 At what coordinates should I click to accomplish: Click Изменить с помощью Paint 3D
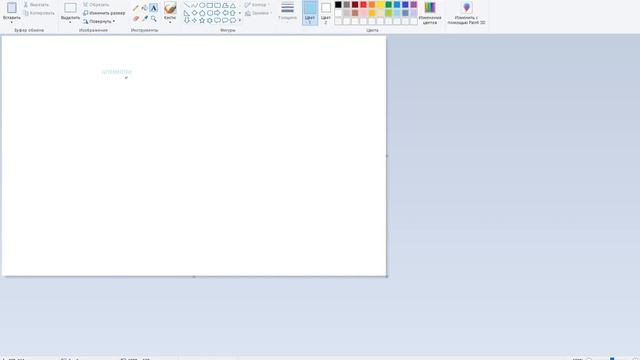(x=466, y=13)
